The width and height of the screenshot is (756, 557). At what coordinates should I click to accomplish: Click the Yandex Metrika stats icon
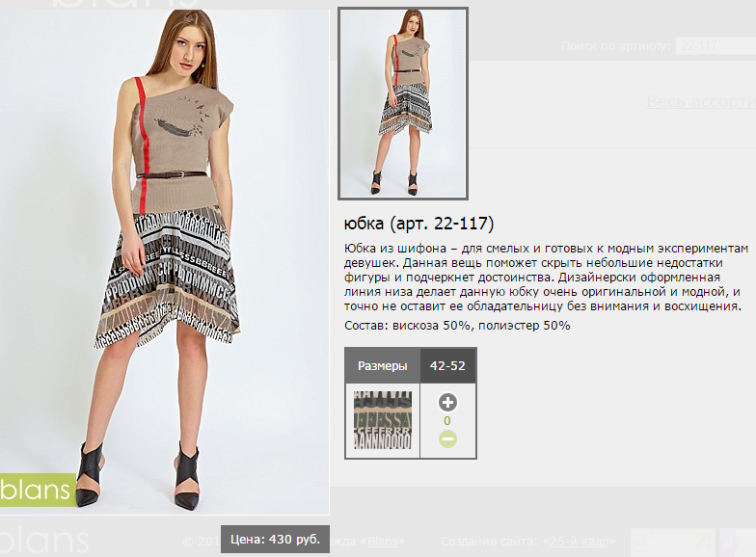pos(737,543)
